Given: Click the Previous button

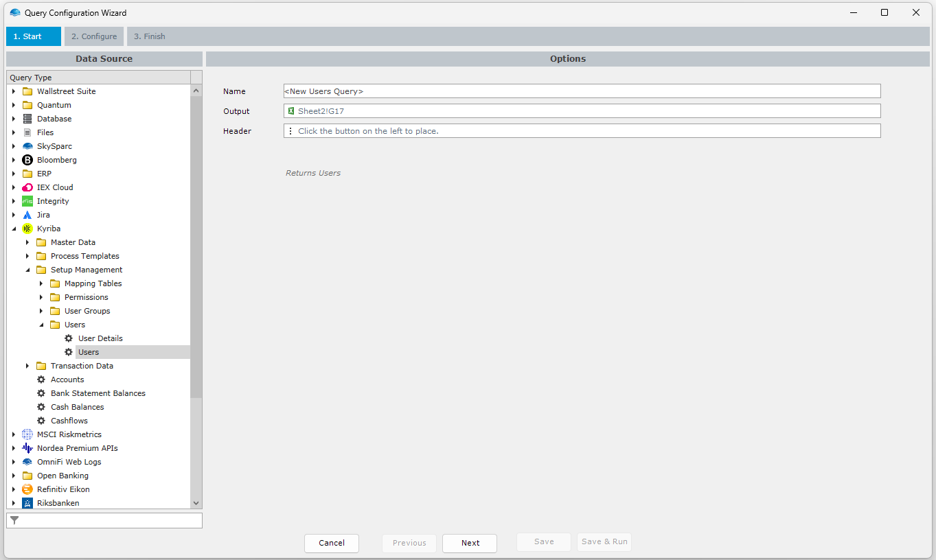Looking at the screenshot, I should 409,543.
